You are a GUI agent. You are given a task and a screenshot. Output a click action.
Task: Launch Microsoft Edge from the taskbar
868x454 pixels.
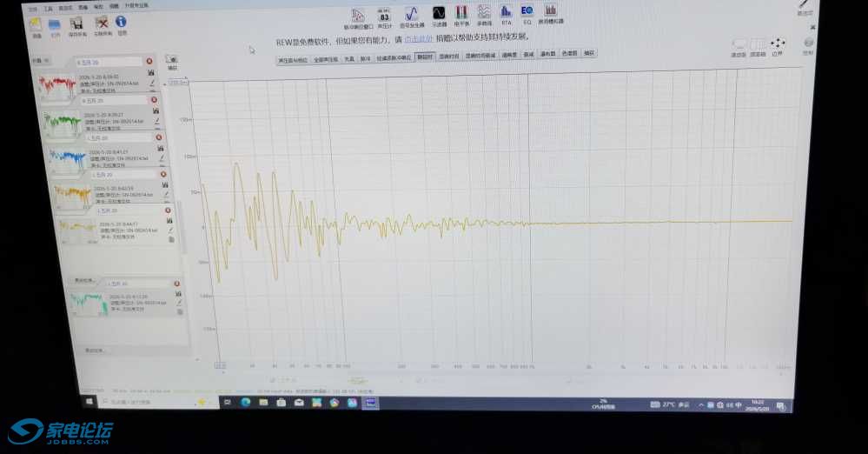(x=245, y=403)
